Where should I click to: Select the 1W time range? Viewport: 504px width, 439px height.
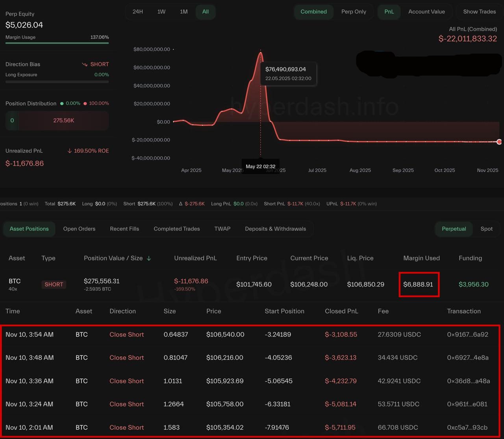[161, 12]
